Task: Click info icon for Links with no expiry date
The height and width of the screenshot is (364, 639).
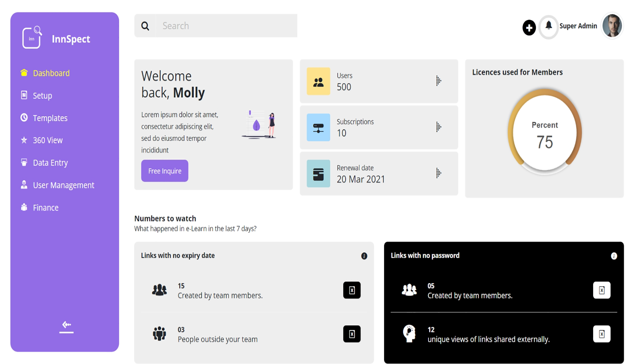Action: (x=364, y=256)
